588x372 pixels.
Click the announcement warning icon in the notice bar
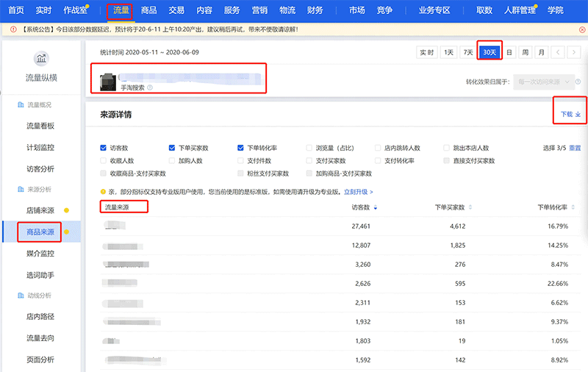tap(6, 29)
